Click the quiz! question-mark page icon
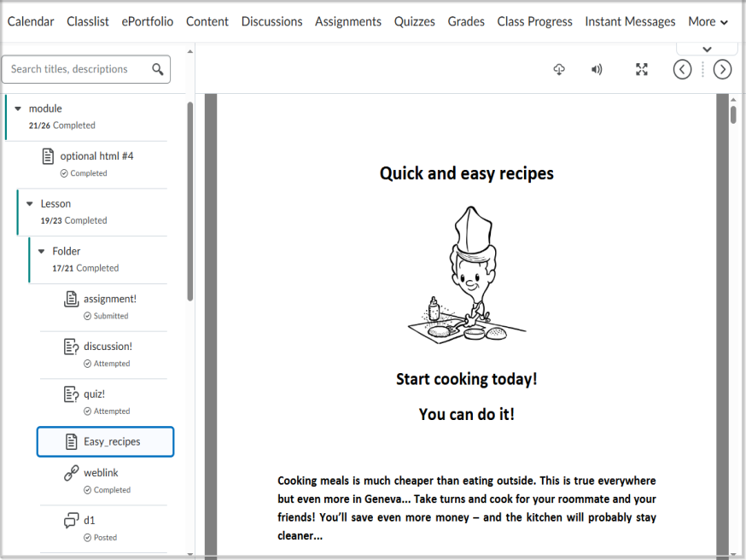The width and height of the screenshot is (746, 560). [x=71, y=394]
